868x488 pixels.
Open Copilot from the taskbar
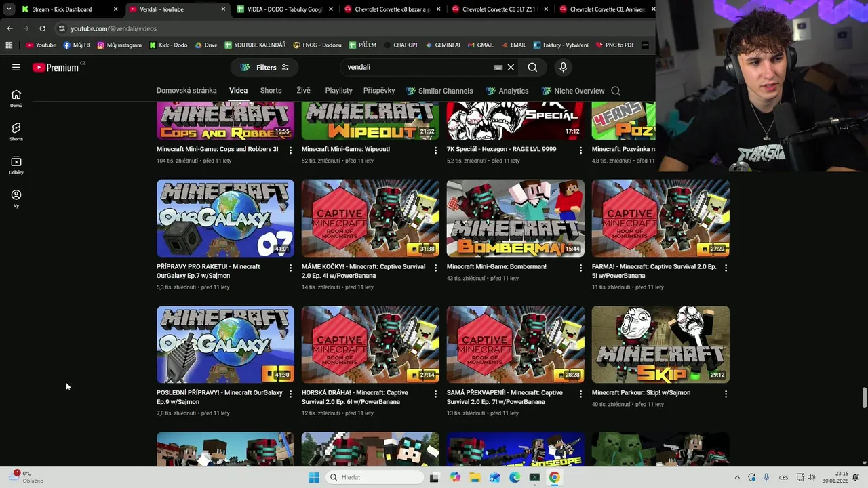click(x=455, y=477)
